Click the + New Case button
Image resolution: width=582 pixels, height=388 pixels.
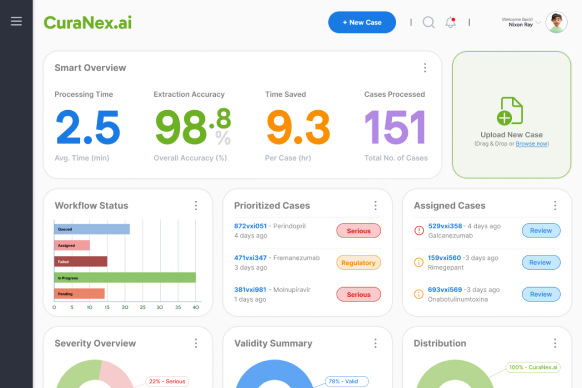(x=362, y=22)
